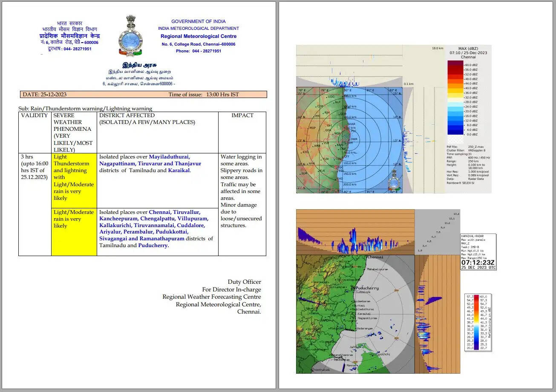
Task: Click the Mayiladuthurai district name
Action: click(x=169, y=157)
